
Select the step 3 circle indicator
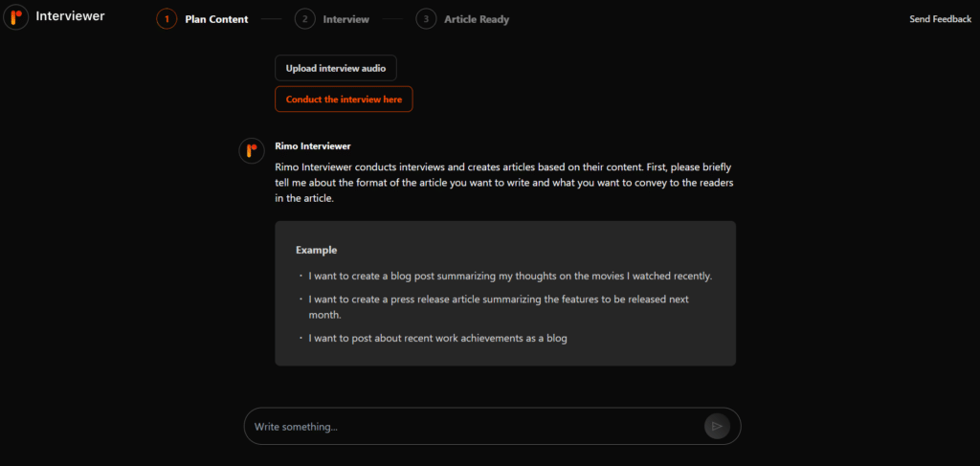(x=426, y=19)
